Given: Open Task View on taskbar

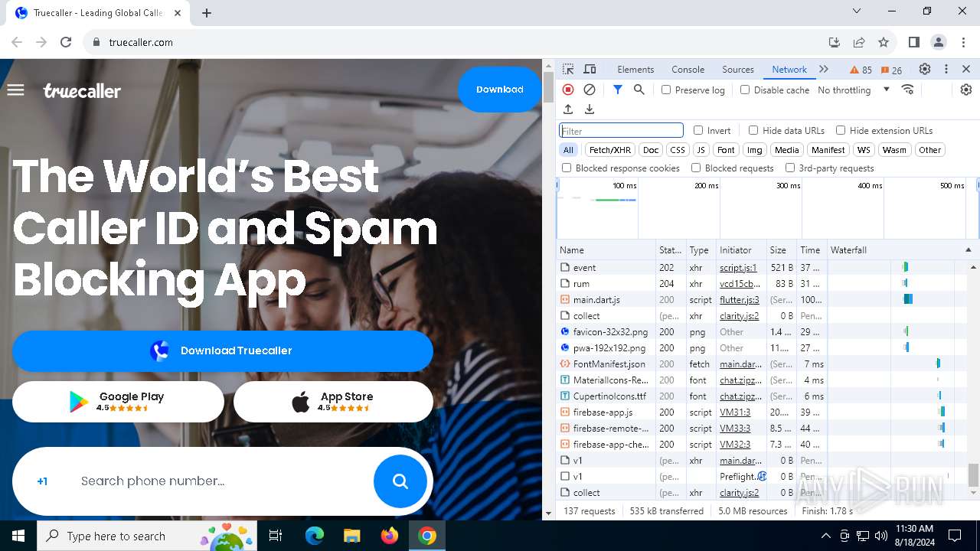Looking at the screenshot, I should [276, 536].
